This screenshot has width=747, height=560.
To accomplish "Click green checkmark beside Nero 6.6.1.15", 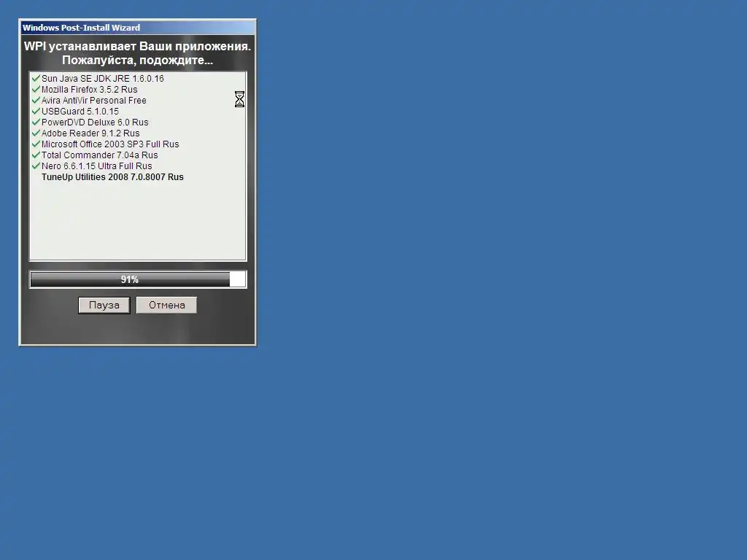I will click(36, 166).
